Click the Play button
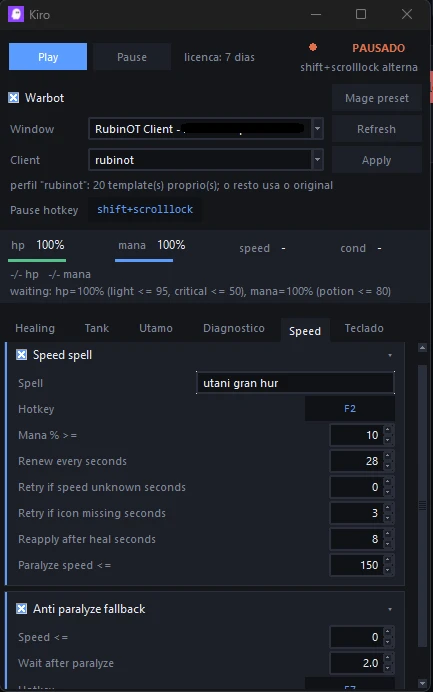This screenshot has width=433, height=692. [x=48, y=56]
